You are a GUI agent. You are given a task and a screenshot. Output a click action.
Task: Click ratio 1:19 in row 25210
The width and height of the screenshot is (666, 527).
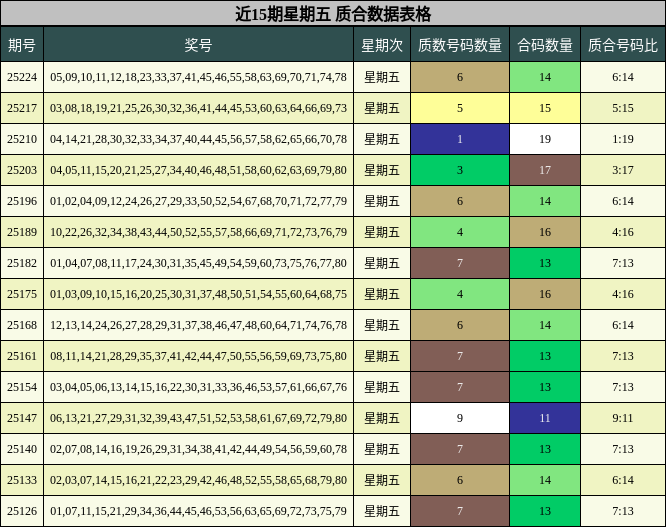pyautogui.click(x=623, y=139)
